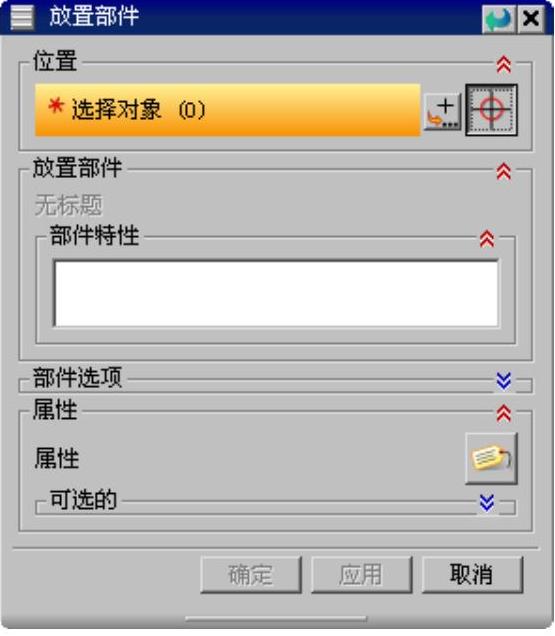555x636 pixels.
Task: Select the inferred point crosshair icon
Action: click(491, 110)
